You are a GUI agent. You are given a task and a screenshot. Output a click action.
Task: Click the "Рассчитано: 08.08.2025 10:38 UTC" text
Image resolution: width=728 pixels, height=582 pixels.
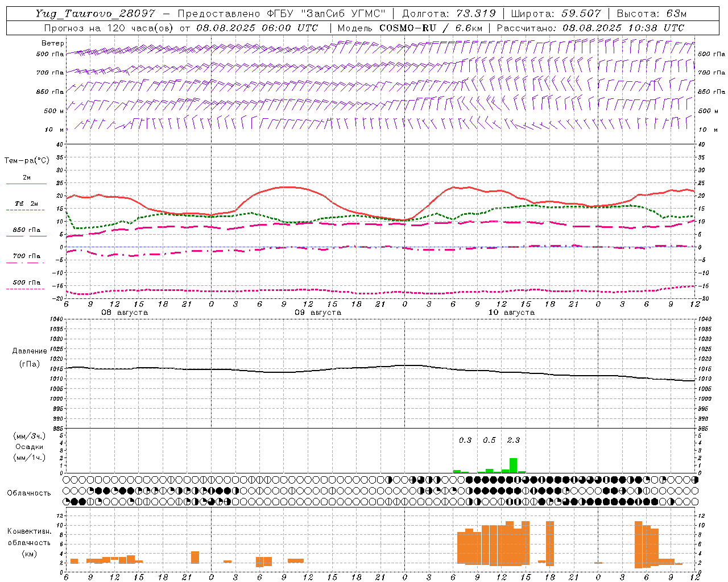pos(590,28)
